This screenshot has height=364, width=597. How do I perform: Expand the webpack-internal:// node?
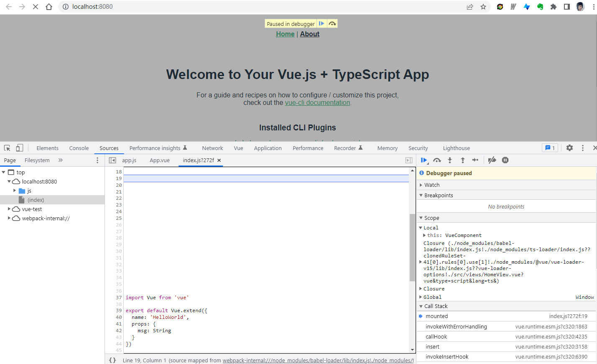coord(9,218)
